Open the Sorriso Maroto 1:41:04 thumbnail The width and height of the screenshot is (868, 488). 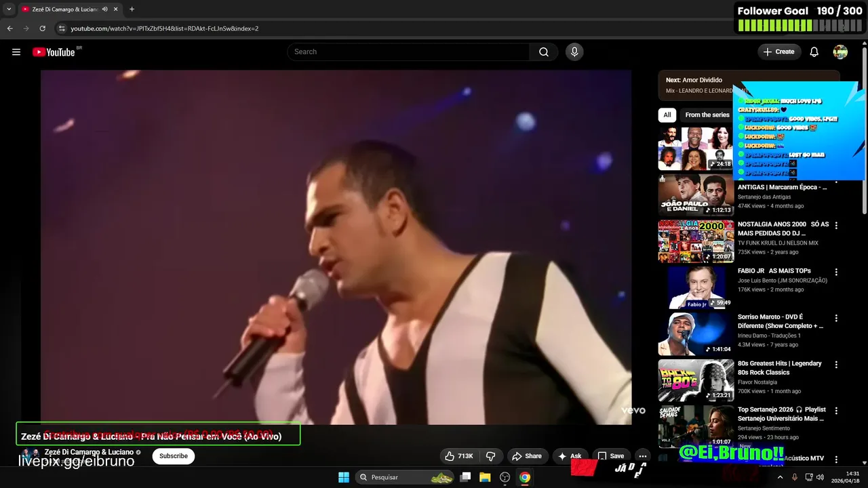pos(696,334)
